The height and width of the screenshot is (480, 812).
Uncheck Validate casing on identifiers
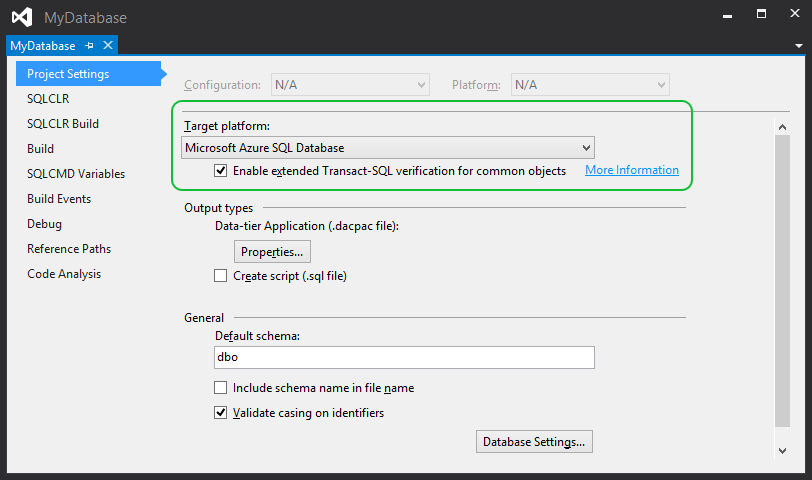pos(221,412)
